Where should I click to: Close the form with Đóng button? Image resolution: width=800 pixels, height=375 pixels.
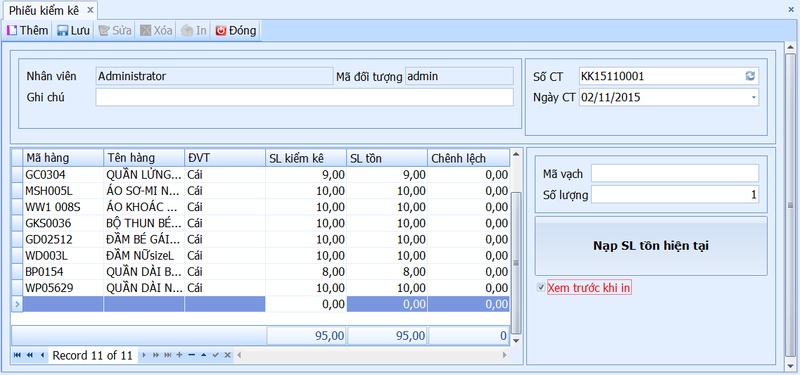pos(236,31)
